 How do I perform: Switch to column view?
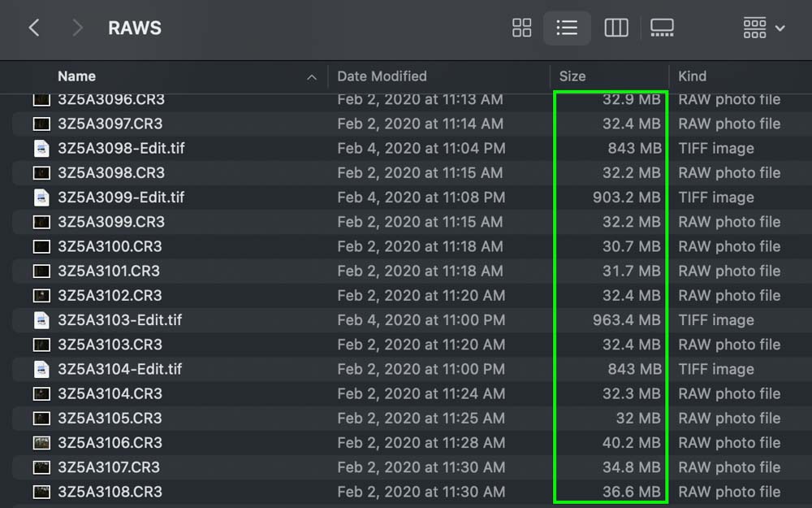(x=616, y=27)
